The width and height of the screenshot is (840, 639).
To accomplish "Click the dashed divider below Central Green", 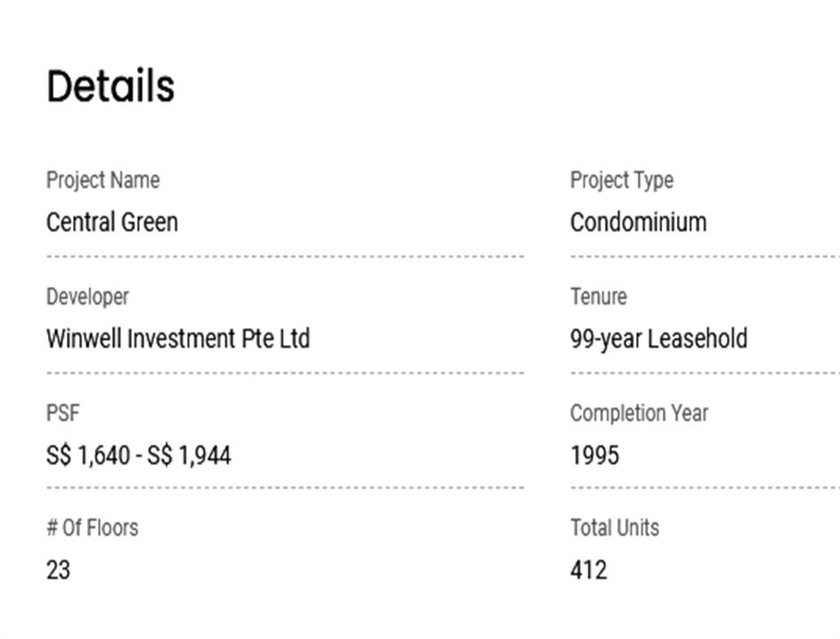I will [285, 257].
